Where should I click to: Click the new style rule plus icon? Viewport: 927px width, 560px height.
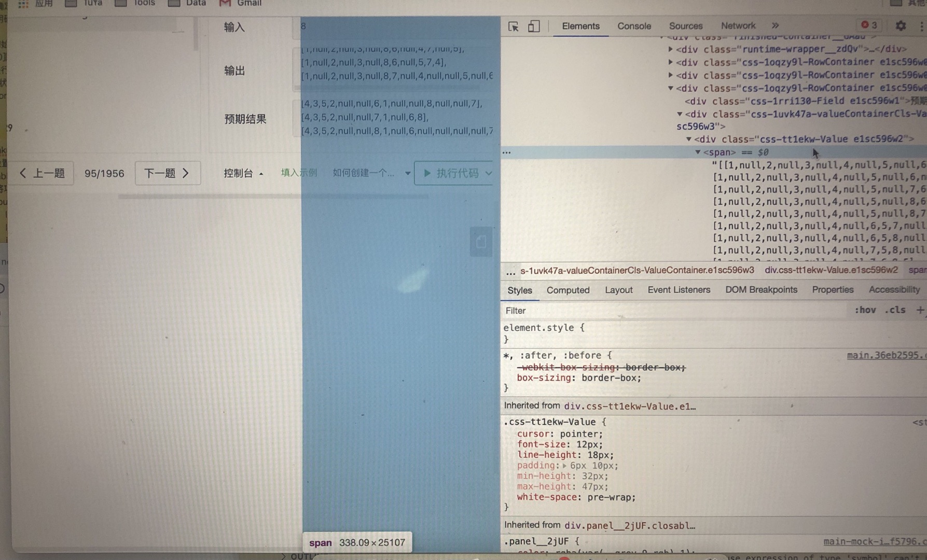pyautogui.click(x=920, y=310)
